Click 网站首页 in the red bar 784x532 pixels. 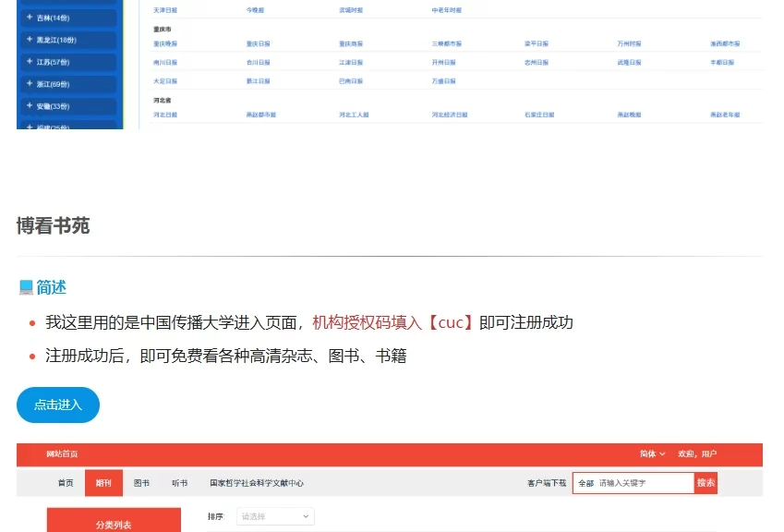62,454
